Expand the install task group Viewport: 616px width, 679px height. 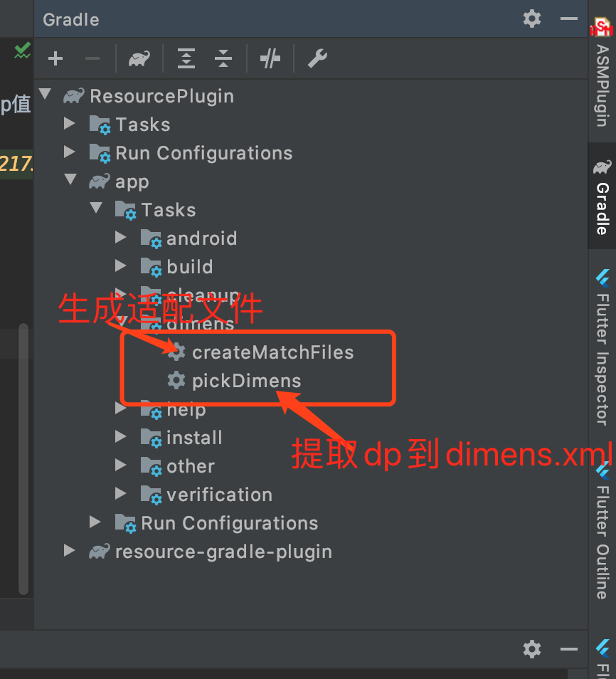coord(121,436)
